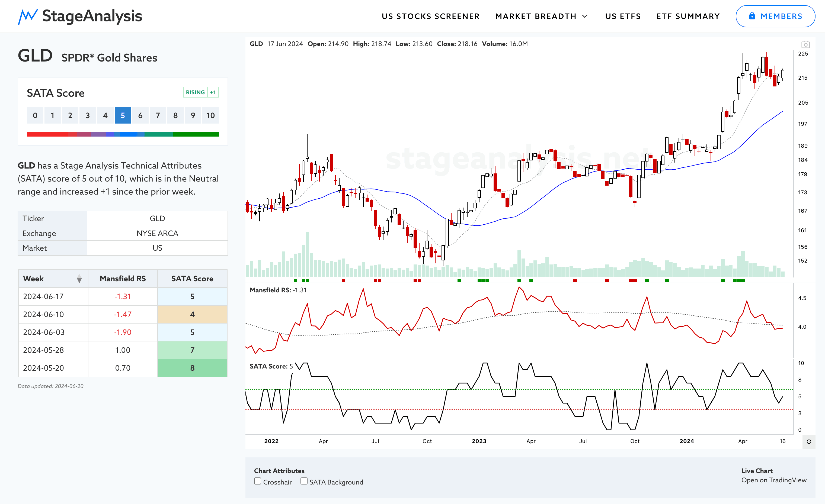Click Mansfield RS value -1.90 cell
The width and height of the screenshot is (825, 504).
[123, 332]
